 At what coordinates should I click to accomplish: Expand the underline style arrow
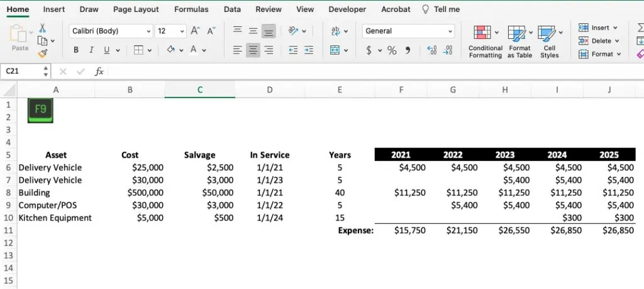pyautogui.click(x=118, y=50)
